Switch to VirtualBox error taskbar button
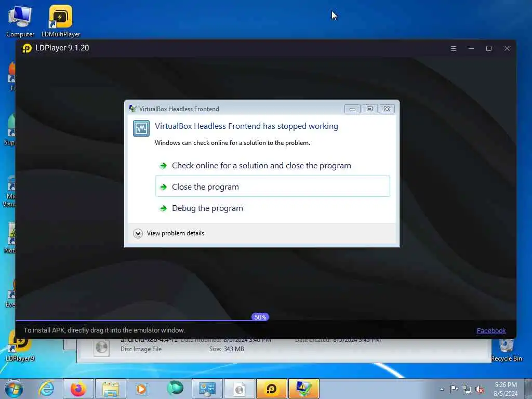The width and height of the screenshot is (532, 399). tap(304, 389)
